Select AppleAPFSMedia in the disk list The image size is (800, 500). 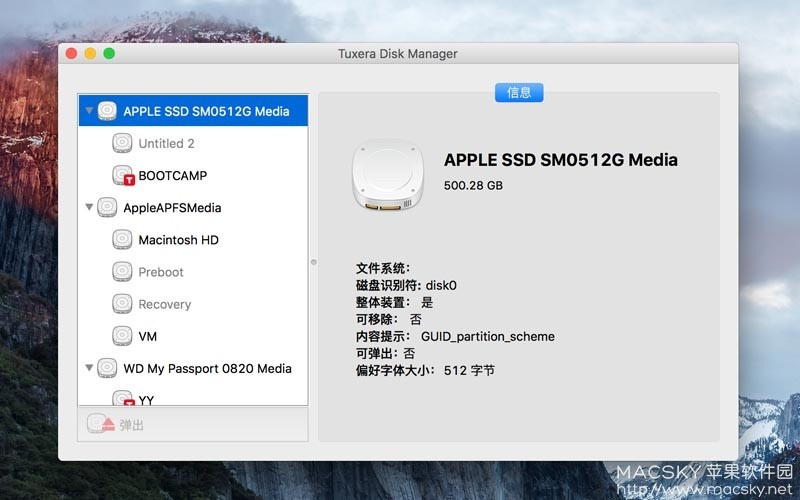tap(193, 208)
